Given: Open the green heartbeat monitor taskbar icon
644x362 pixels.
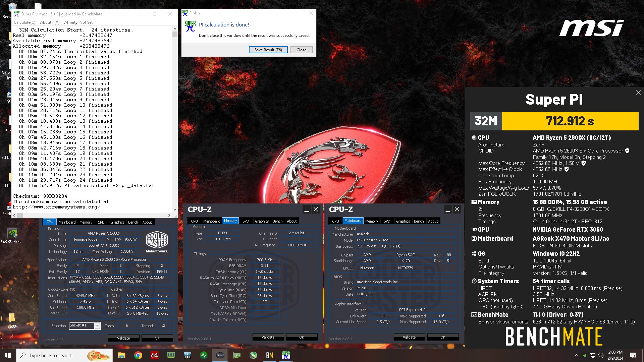Looking at the screenshot, I should (204, 355).
